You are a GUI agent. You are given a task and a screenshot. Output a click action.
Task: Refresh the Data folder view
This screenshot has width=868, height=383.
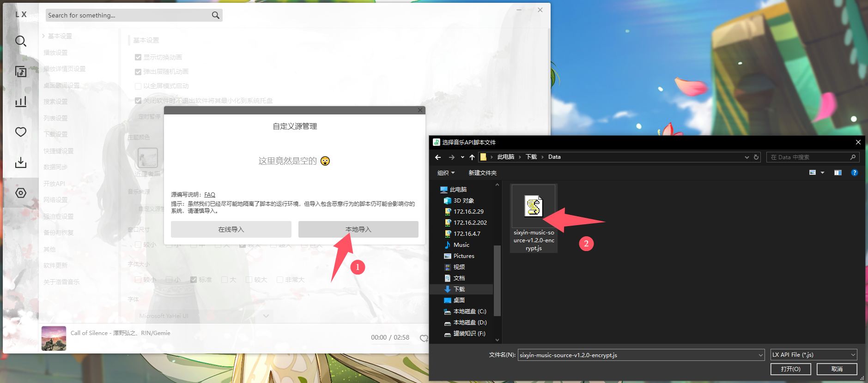[756, 157]
